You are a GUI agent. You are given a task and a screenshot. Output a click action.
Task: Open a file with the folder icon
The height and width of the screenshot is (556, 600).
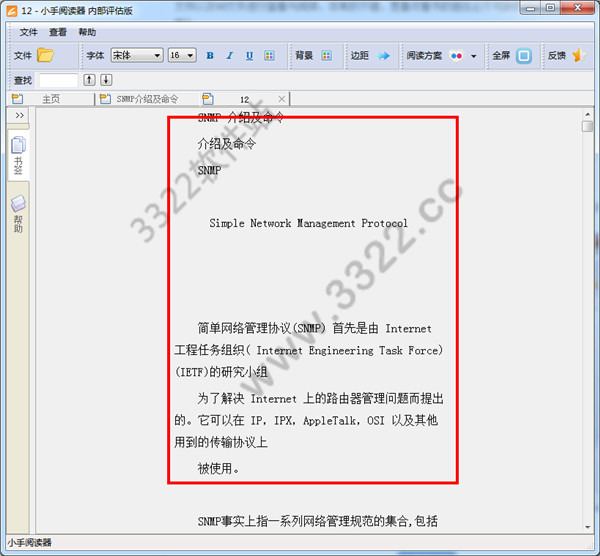45,55
